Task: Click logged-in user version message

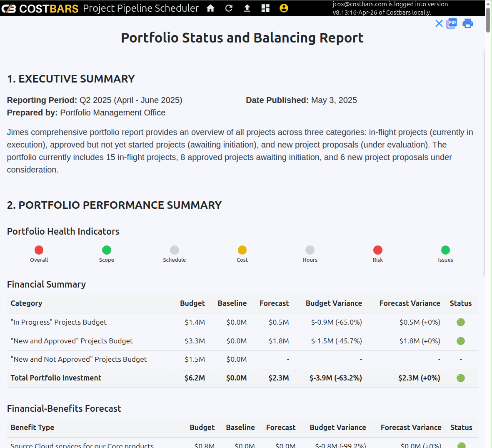Action: 390,8
